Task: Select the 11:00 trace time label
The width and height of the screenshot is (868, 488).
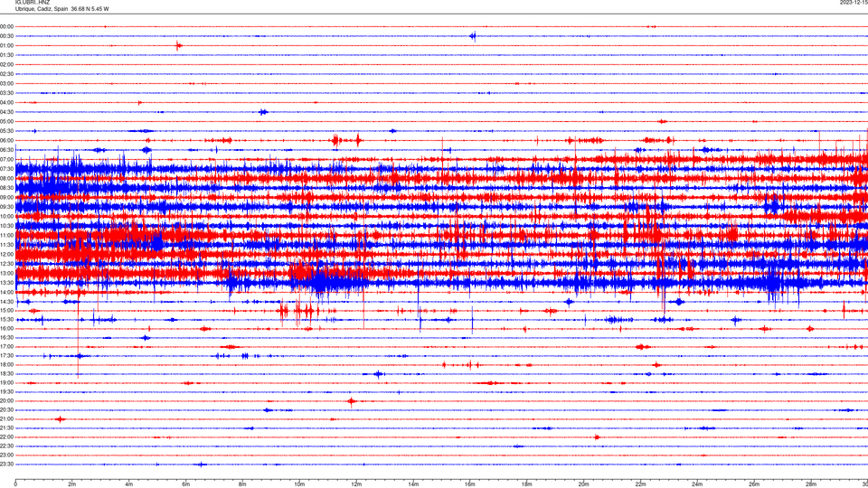Action: 6,236
